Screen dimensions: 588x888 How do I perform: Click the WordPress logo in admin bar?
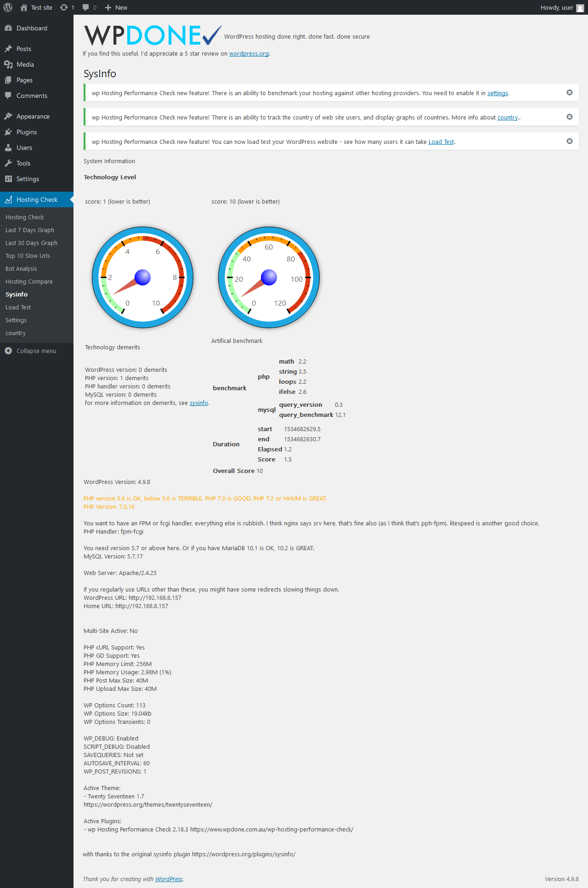click(8, 7)
